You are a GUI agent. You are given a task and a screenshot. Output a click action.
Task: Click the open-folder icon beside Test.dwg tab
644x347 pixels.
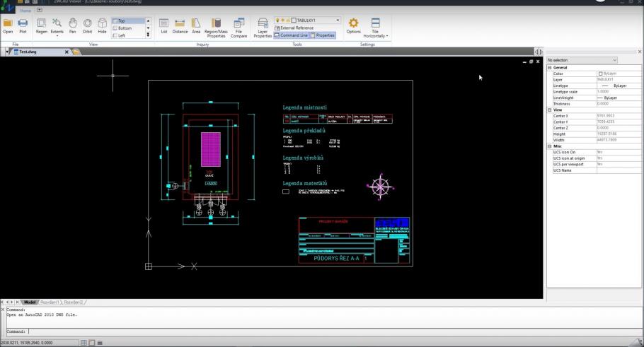76,52
